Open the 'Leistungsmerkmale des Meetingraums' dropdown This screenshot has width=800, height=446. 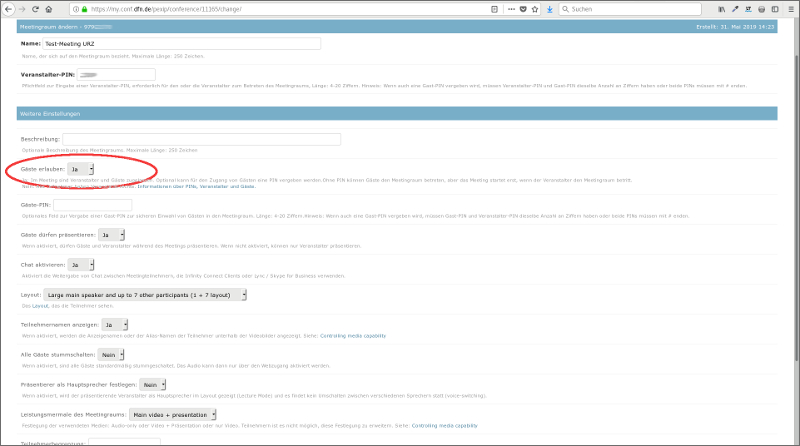[172, 414]
